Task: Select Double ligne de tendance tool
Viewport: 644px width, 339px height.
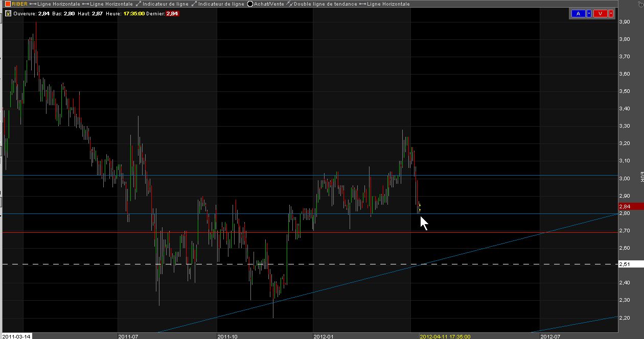Action: coord(322,4)
